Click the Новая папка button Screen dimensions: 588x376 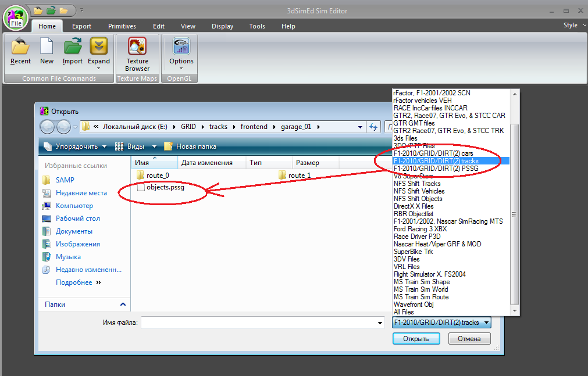190,146
